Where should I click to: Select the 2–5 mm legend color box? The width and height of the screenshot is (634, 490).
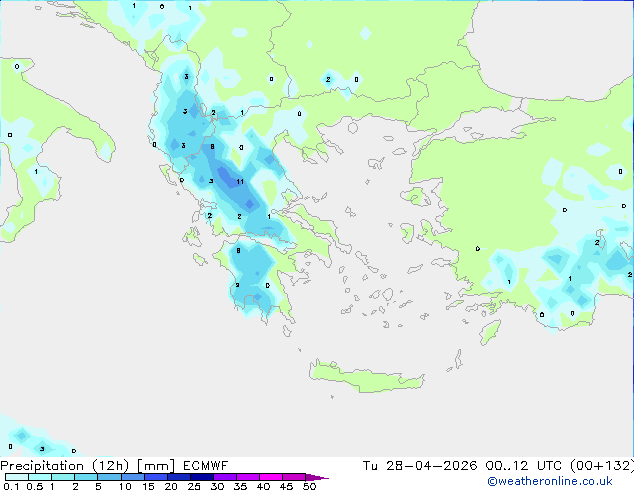86,477
